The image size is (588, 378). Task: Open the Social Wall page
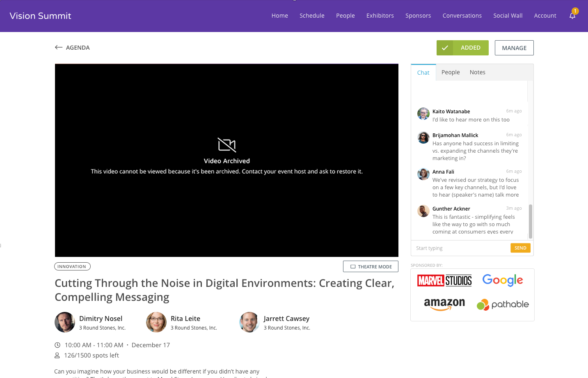[x=508, y=16]
